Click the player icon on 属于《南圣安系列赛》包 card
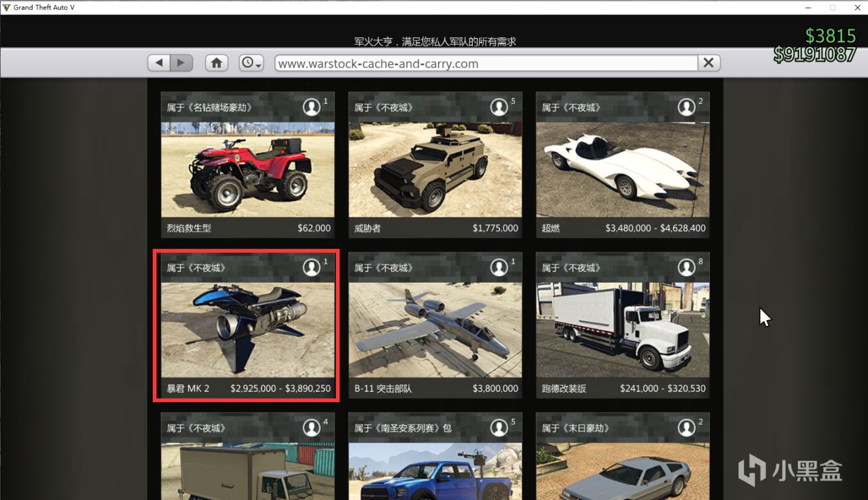Screen dimensions: 868x500 (499, 428)
